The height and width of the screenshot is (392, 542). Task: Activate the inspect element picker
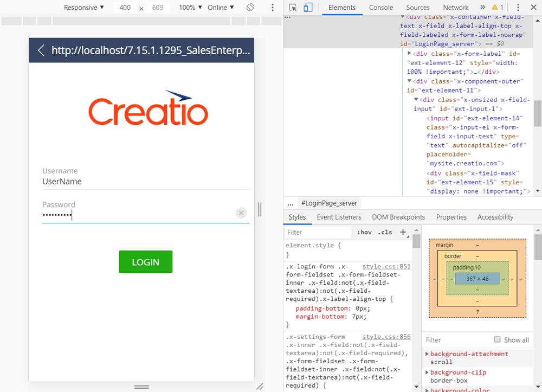pyautogui.click(x=293, y=7)
